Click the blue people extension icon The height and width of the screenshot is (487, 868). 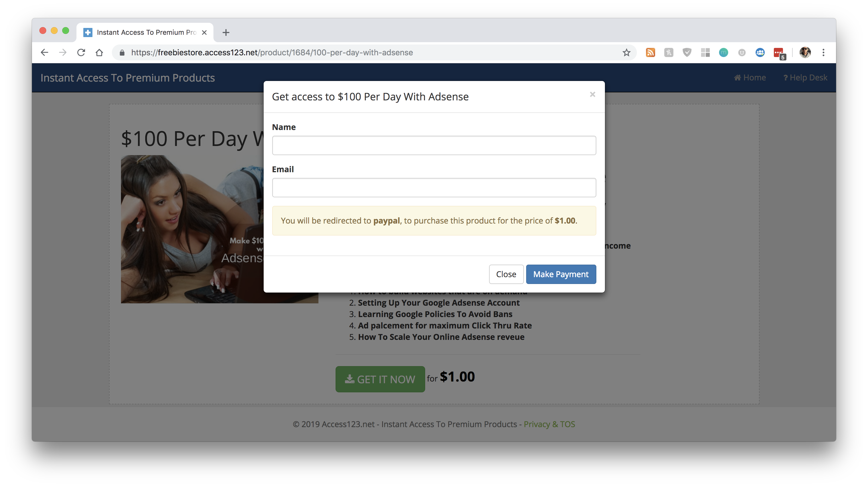point(760,52)
